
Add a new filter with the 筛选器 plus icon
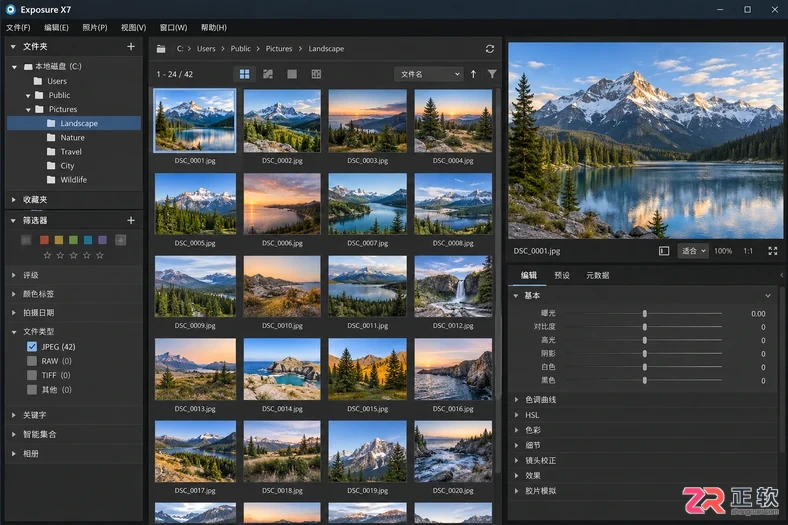click(x=131, y=220)
